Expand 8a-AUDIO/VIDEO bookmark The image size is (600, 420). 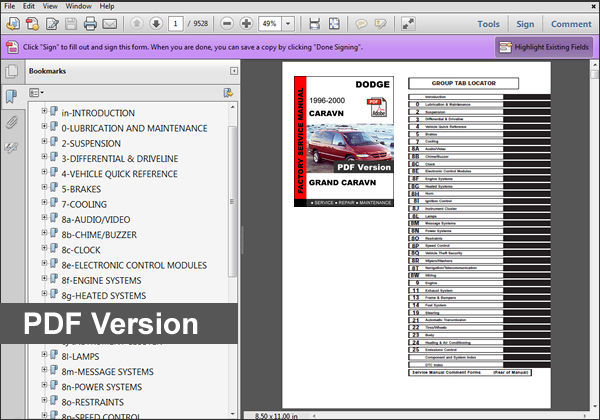(x=44, y=217)
